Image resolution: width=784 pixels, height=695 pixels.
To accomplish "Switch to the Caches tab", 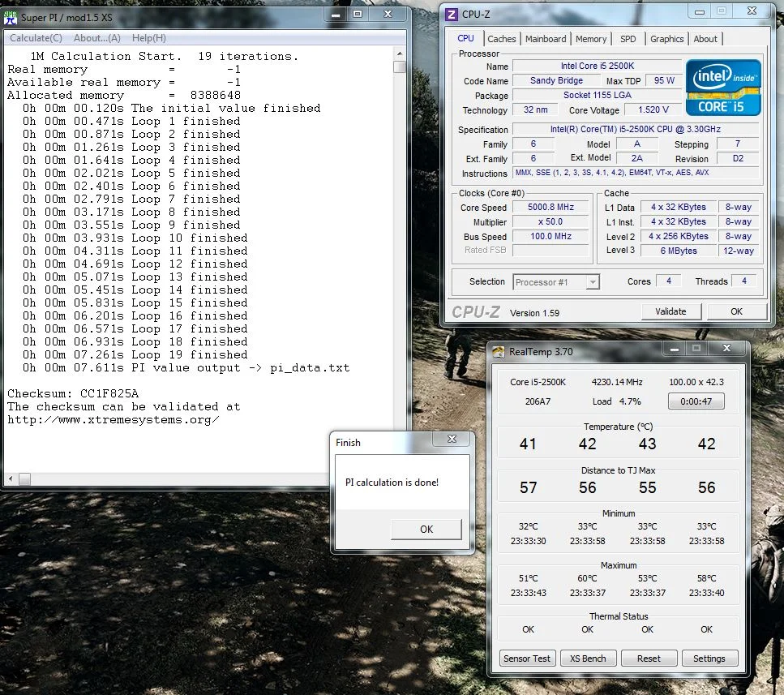I will pos(502,39).
